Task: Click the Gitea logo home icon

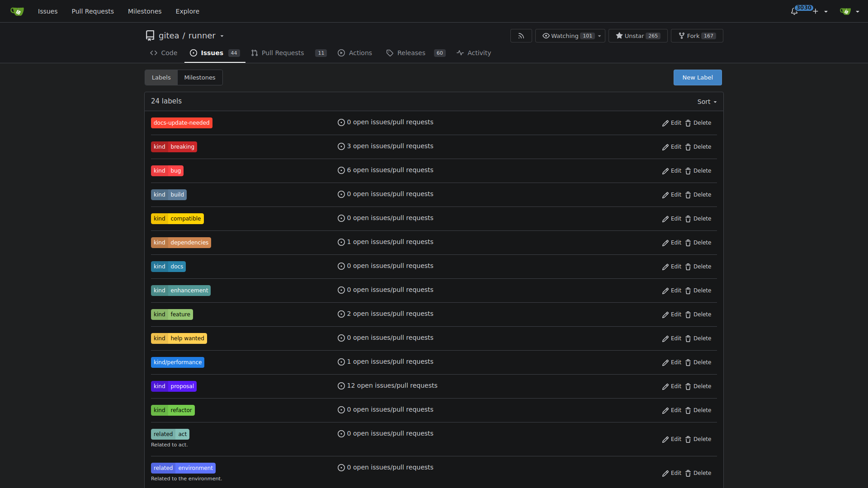Action: [17, 11]
